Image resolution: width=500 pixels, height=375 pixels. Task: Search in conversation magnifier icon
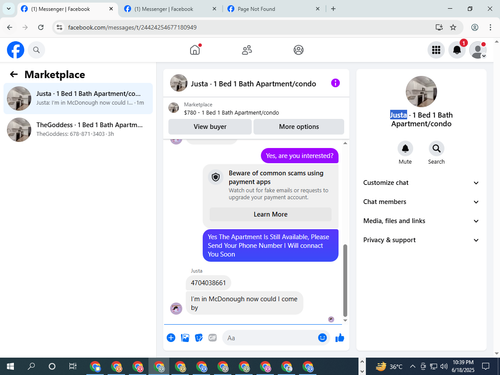point(436,149)
